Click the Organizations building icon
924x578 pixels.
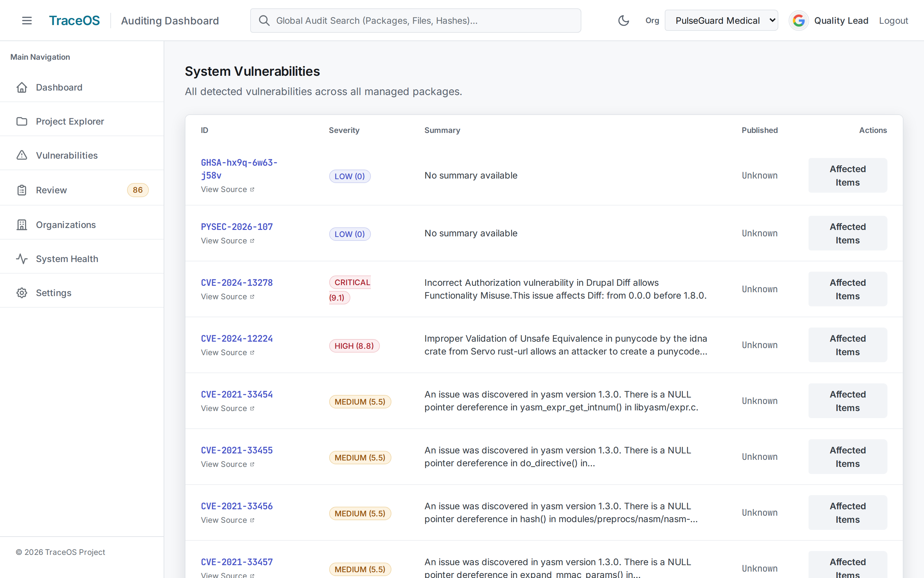(22, 225)
